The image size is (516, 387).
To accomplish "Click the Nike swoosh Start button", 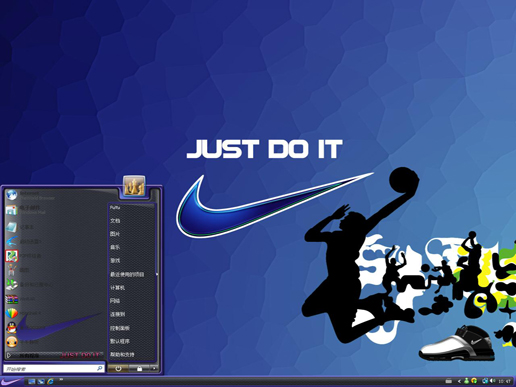I will coord(12,381).
